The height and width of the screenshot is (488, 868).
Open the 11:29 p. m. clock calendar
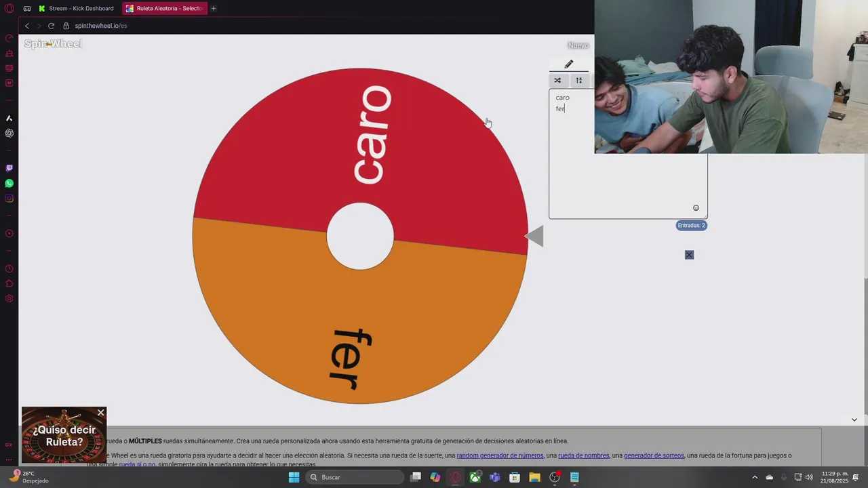click(835, 477)
